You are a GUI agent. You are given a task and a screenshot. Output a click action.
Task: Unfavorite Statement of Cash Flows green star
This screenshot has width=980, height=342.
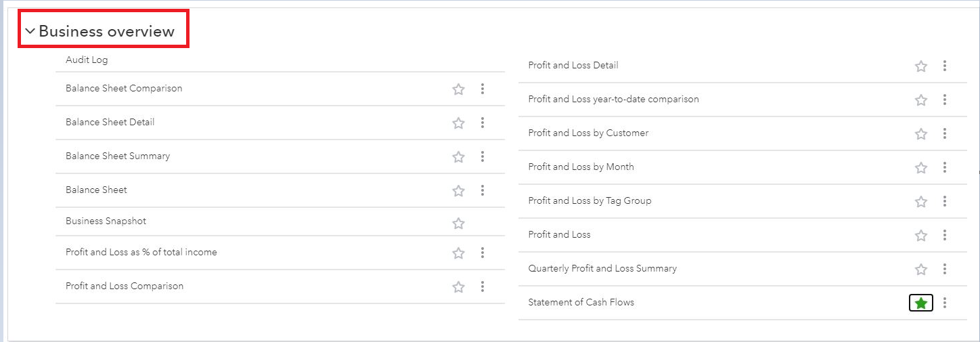coord(921,303)
